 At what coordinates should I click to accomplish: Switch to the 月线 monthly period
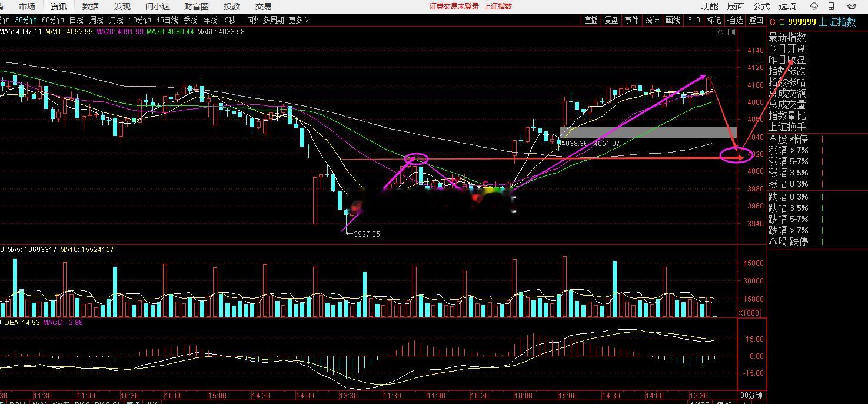[117, 20]
